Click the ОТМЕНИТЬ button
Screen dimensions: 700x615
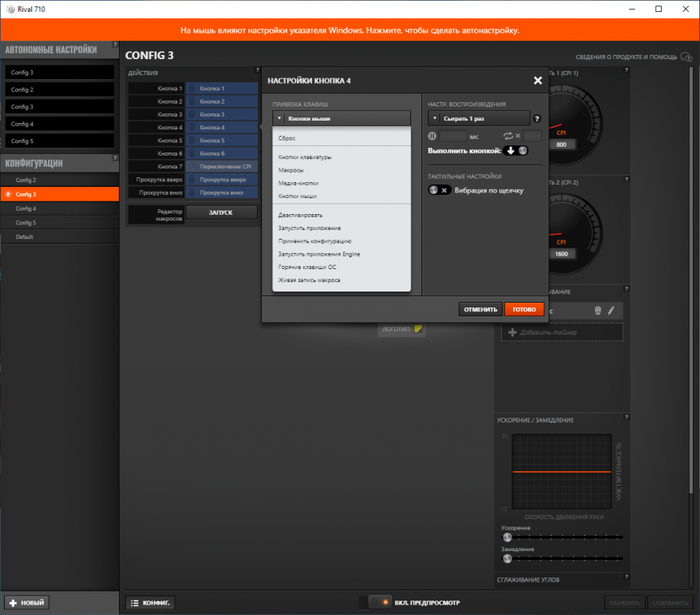tap(481, 309)
